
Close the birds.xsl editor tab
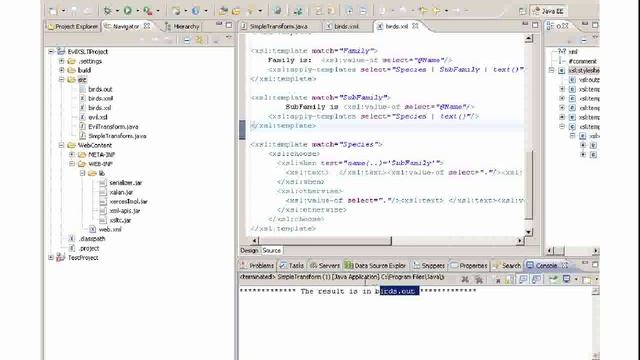point(415,26)
